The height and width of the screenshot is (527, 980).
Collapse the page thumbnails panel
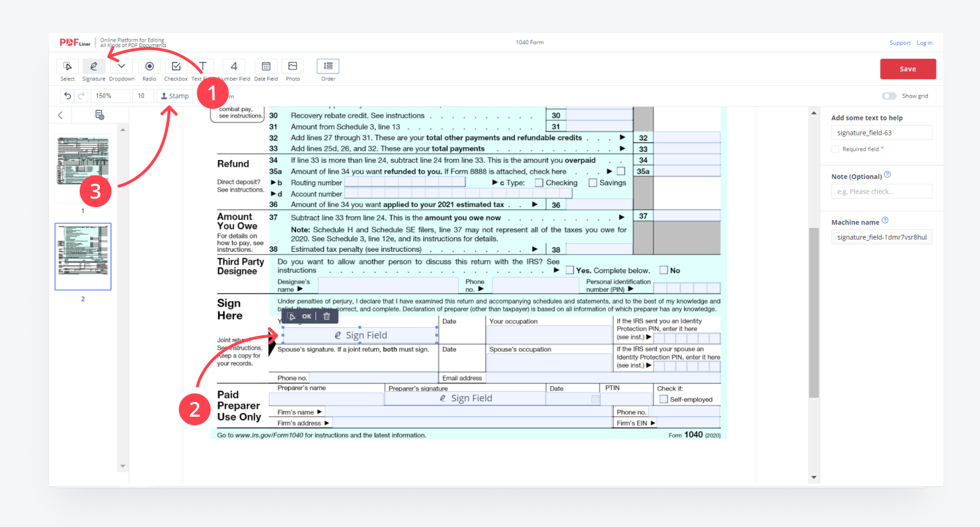pyautogui.click(x=61, y=115)
